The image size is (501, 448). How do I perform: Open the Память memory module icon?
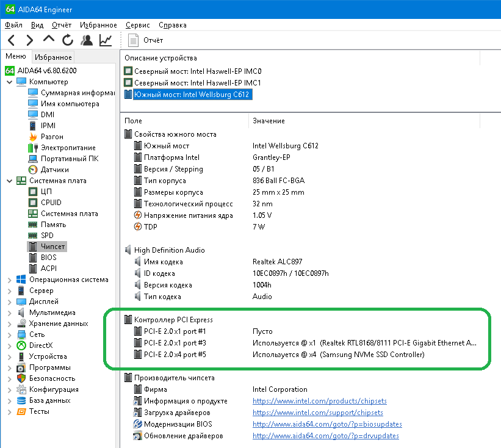[32, 225]
